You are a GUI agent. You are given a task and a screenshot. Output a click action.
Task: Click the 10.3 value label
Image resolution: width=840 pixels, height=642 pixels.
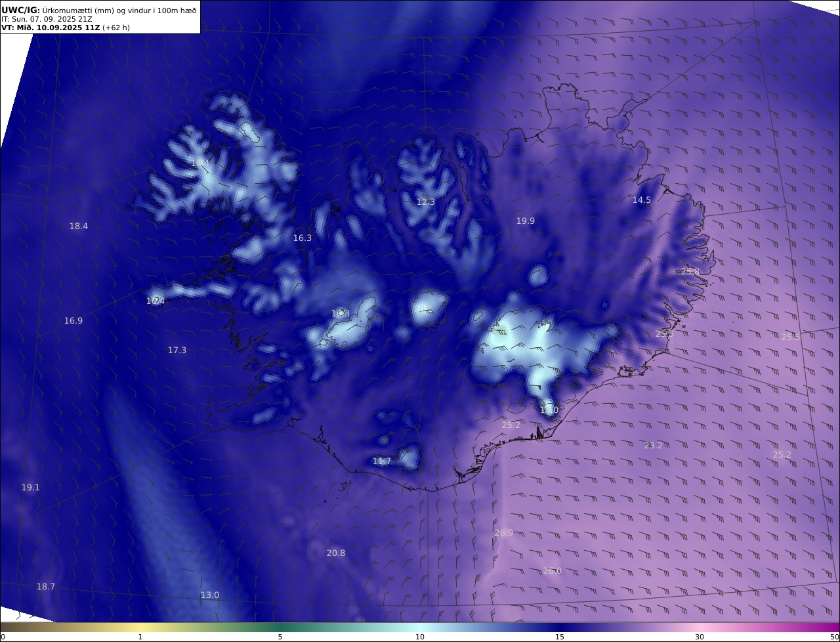click(x=341, y=314)
